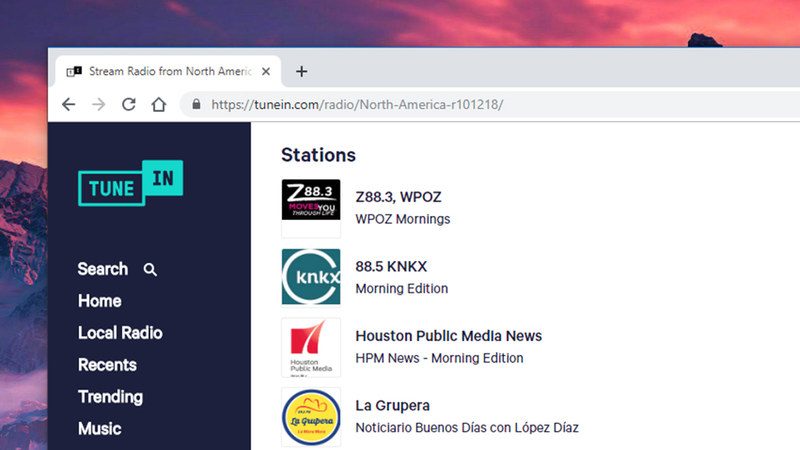Open Trending in sidebar menu
This screenshot has height=450, width=800.
(110, 396)
